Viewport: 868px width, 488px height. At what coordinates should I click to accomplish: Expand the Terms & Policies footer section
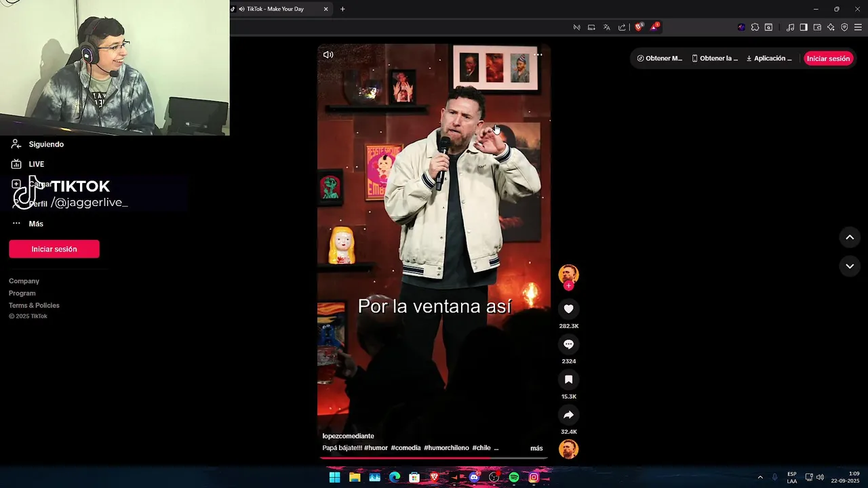coord(34,305)
